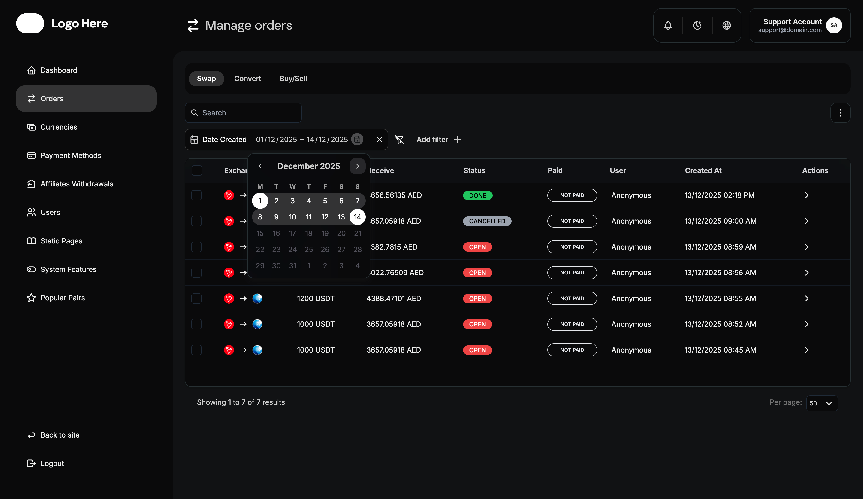Toggle dark mode with the moon icon

(x=697, y=25)
